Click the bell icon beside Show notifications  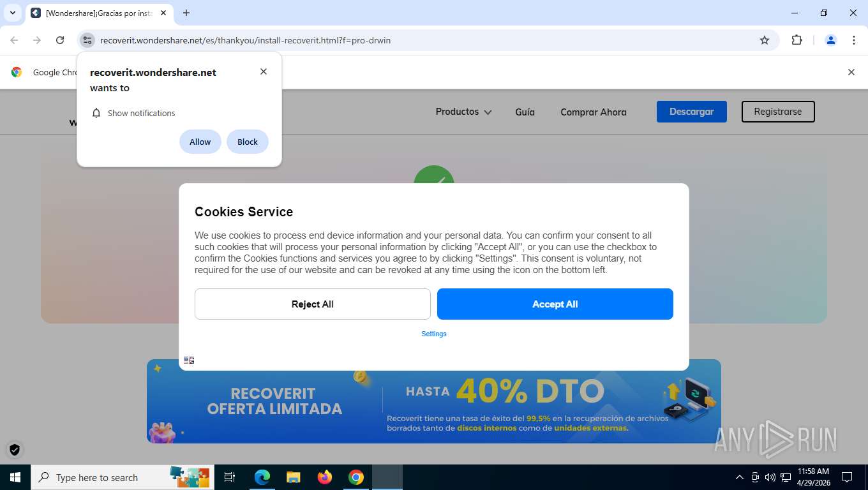coord(96,113)
